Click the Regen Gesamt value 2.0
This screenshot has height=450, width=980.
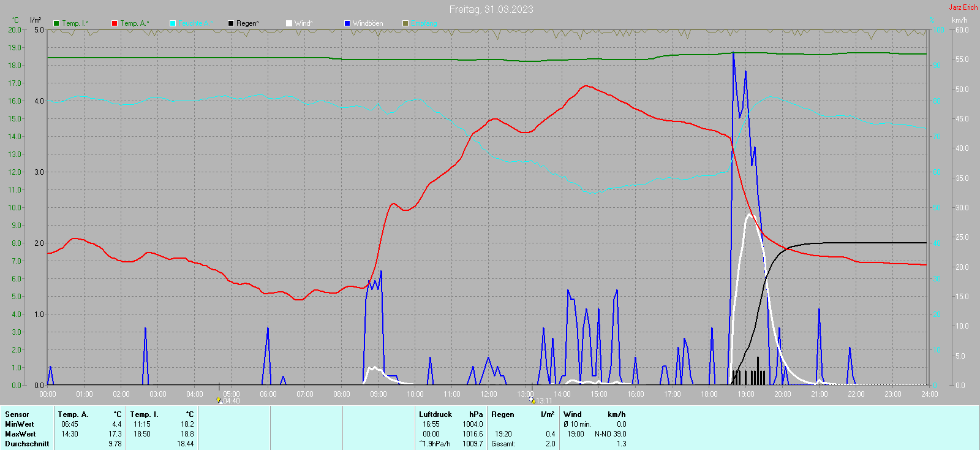[x=550, y=444]
